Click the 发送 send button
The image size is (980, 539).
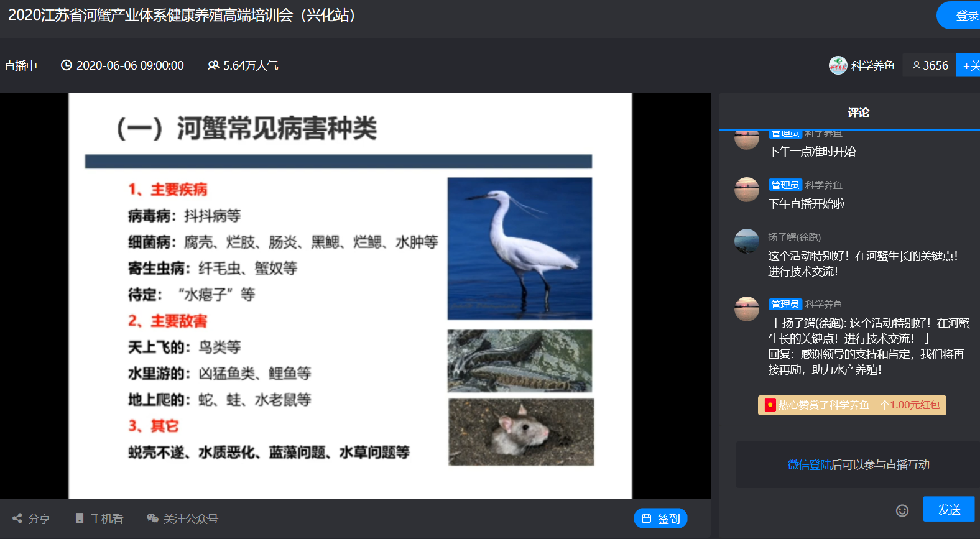949,509
